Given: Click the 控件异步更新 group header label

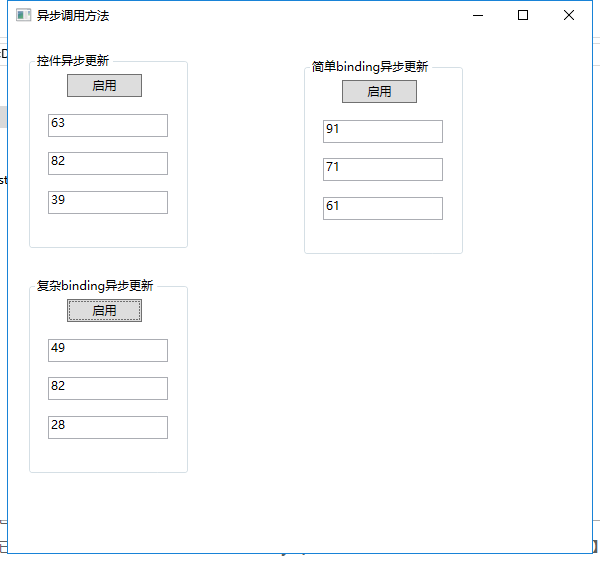Looking at the screenshot, I should tap(73, 61).
